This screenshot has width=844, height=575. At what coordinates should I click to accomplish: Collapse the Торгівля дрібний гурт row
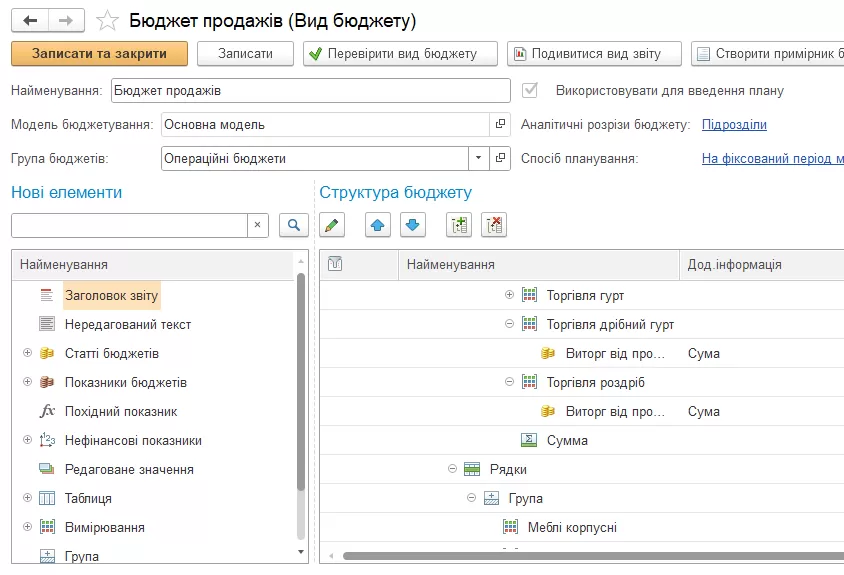click(x=509, y=324)
